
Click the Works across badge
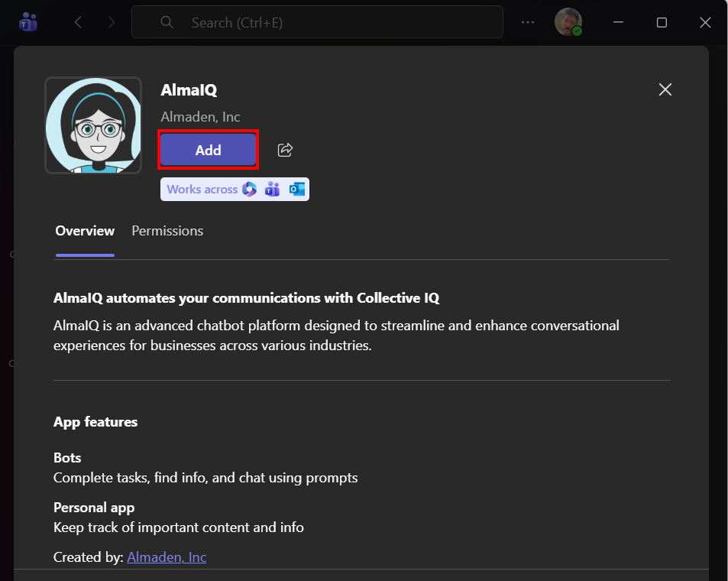tap(202, 188)
